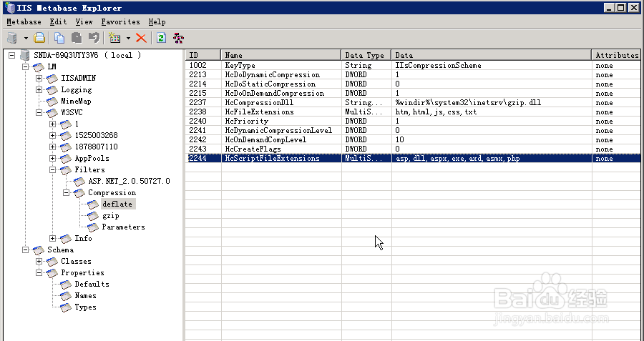The image size is (644, 341).
Task: Expand the AppPools node
Action: tap(52, 159)
